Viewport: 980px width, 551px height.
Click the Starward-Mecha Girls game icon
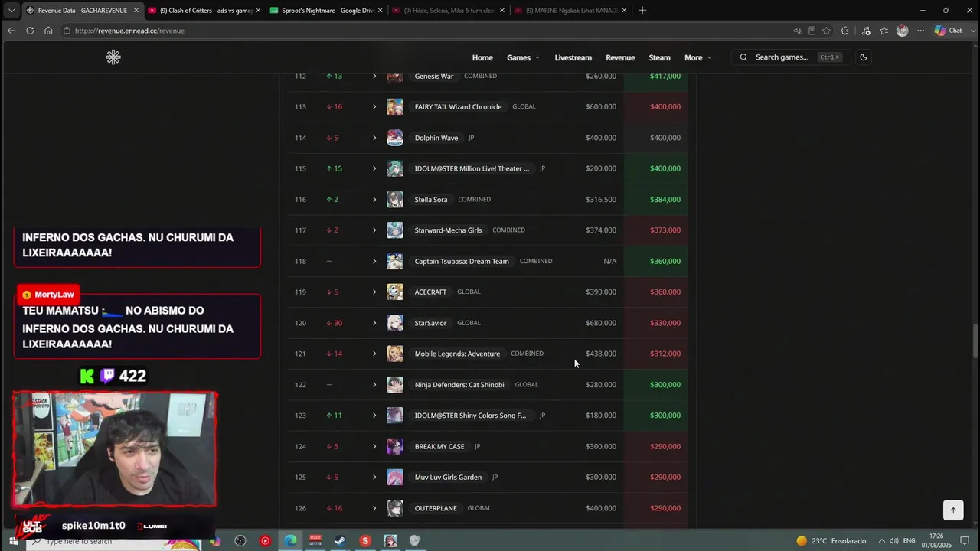[395, 230]
